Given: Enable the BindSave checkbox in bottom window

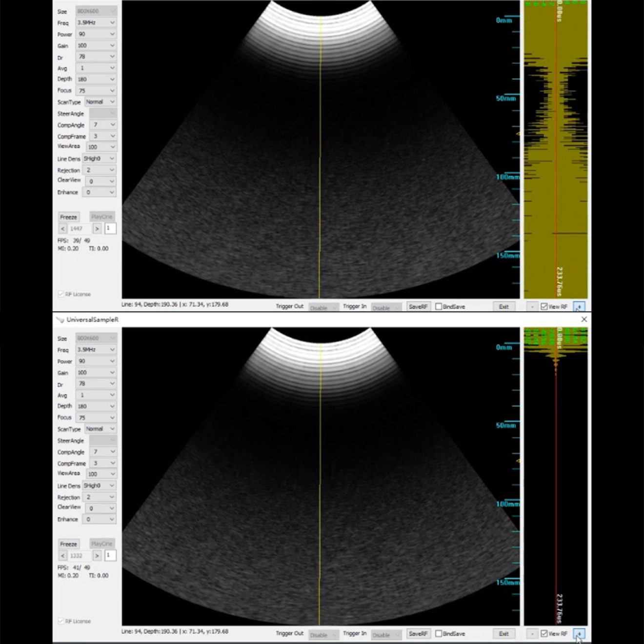Looking at the screenshot, I should tap(439, 633).
